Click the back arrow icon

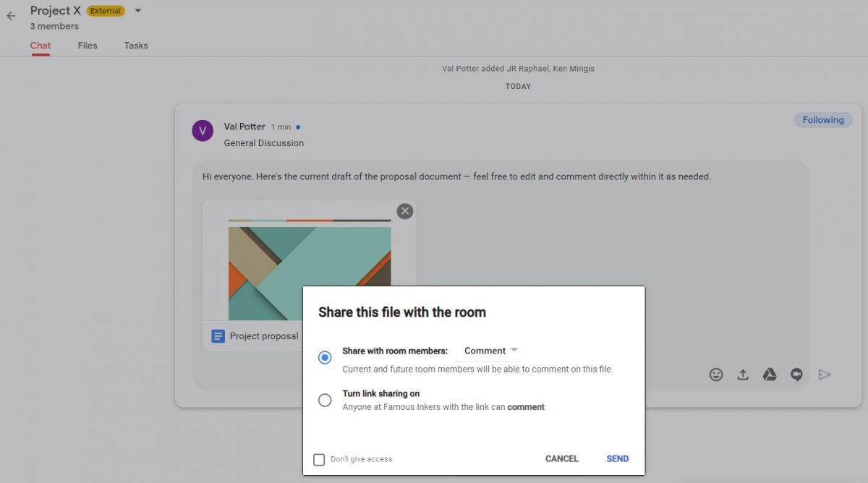tap(11, 16)
